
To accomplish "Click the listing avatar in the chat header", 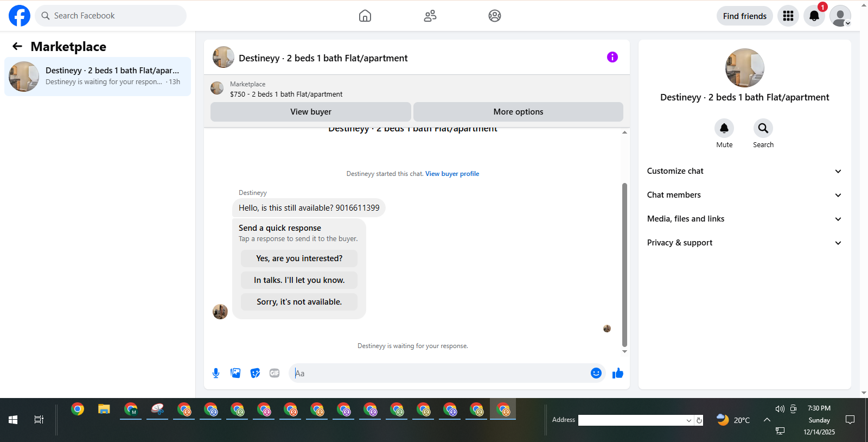I will 223,57.
